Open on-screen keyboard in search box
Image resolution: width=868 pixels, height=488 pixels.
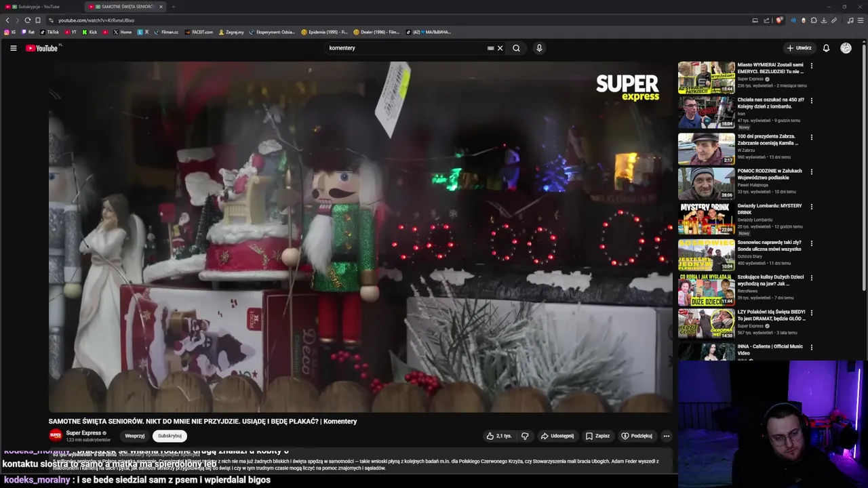[490, 48]
